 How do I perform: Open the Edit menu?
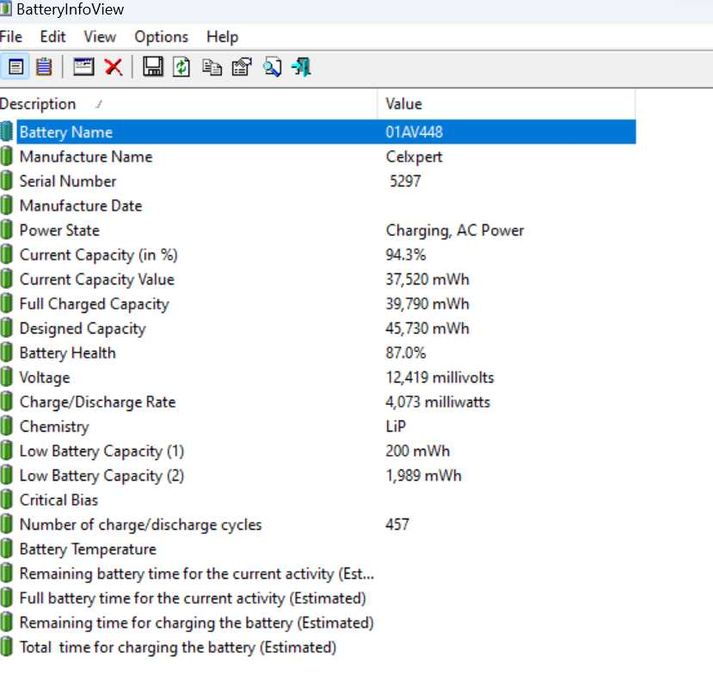tap(53, 36)
